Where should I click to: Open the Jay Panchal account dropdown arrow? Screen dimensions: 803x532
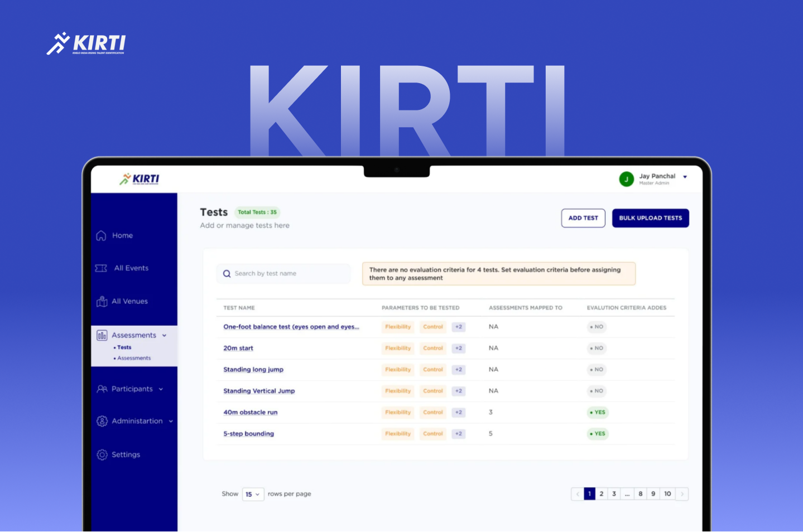click(x=685, y=177)
